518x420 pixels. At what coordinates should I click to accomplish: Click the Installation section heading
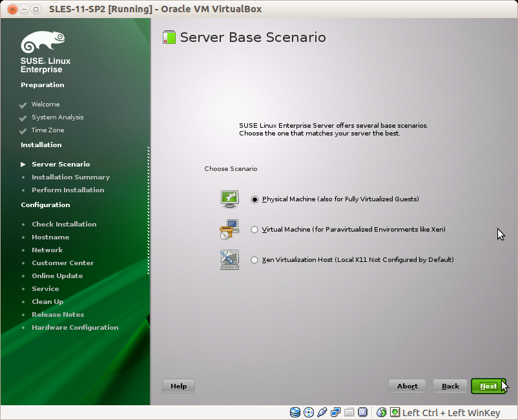click(41, 145)
